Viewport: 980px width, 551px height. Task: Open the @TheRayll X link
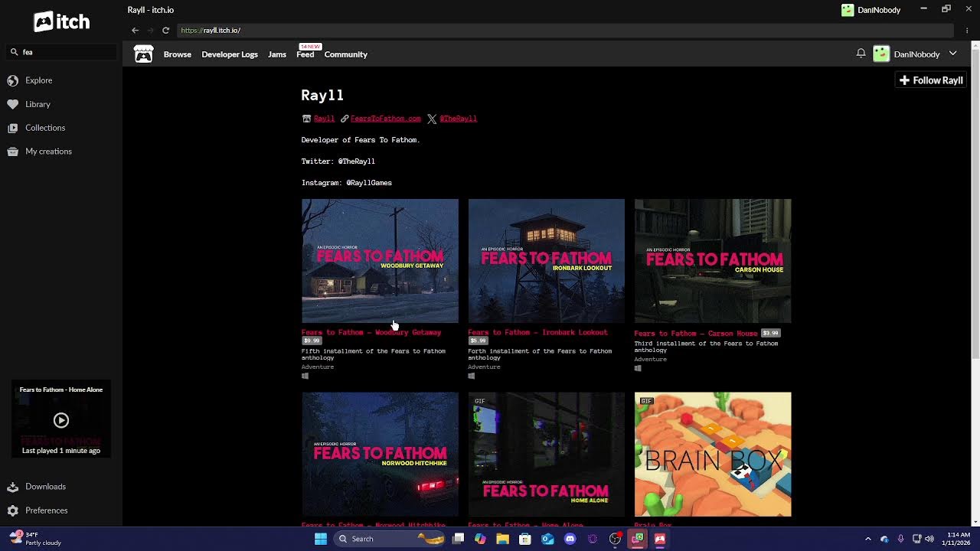(458, 119)
